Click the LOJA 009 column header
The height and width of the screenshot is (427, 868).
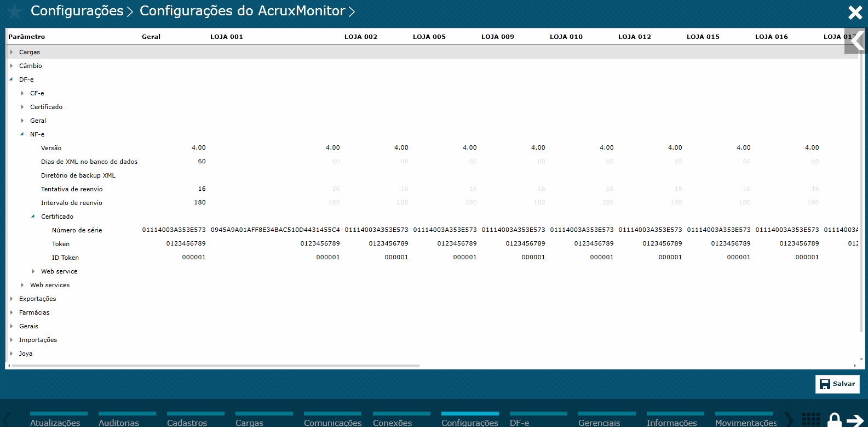tap(498, 37)
